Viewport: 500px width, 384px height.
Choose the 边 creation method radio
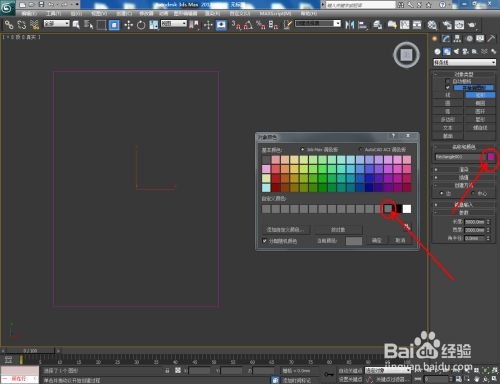coord(442,193)
